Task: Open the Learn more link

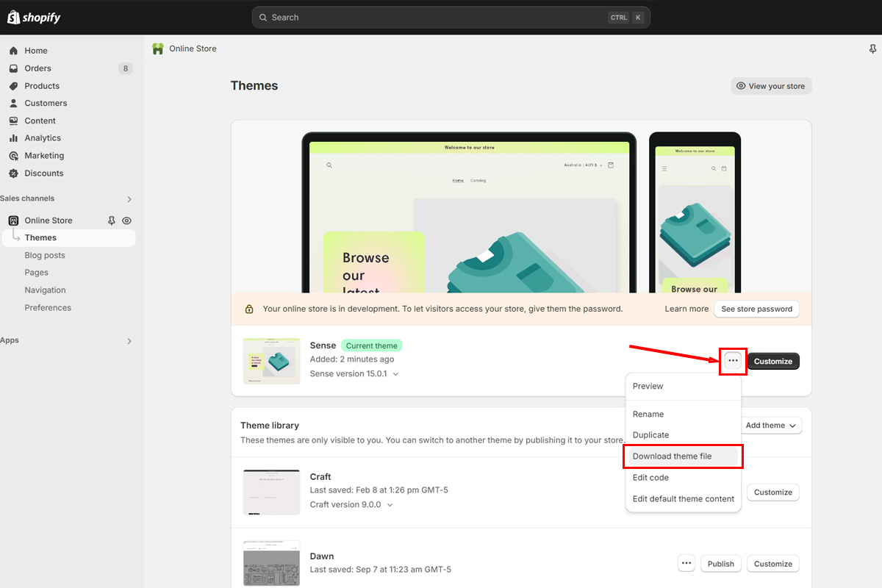Action: pyautogui.click(x=686, y=309)
